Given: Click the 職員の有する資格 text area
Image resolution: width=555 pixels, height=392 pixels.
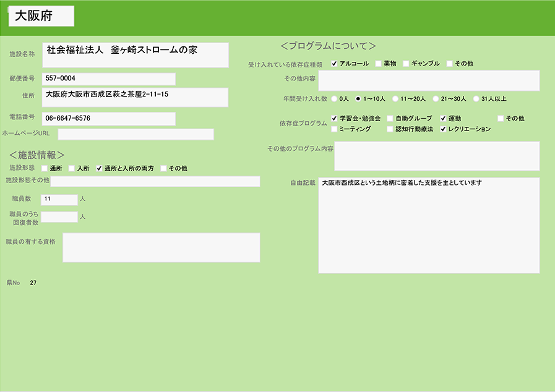Looking at the screenshot, I should pos(161,247).
